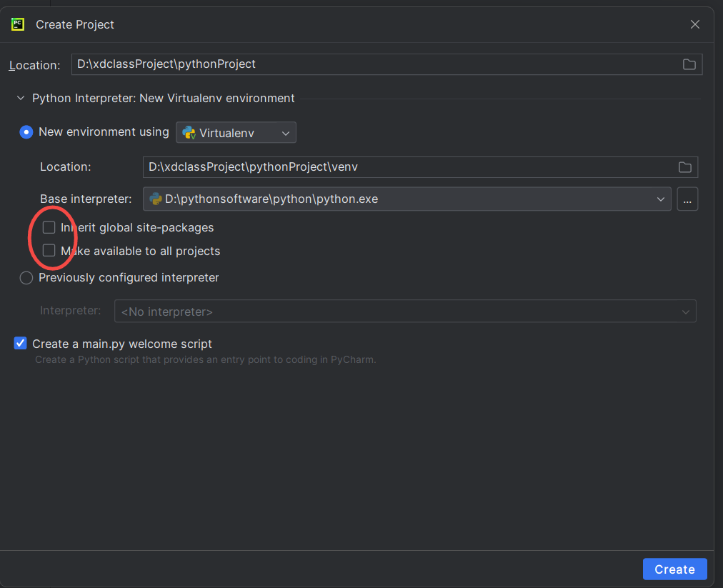This screenshot has width=723, height=588.
Task: Enable Inherit global site-packages checkbox
Action: [49, 227]
